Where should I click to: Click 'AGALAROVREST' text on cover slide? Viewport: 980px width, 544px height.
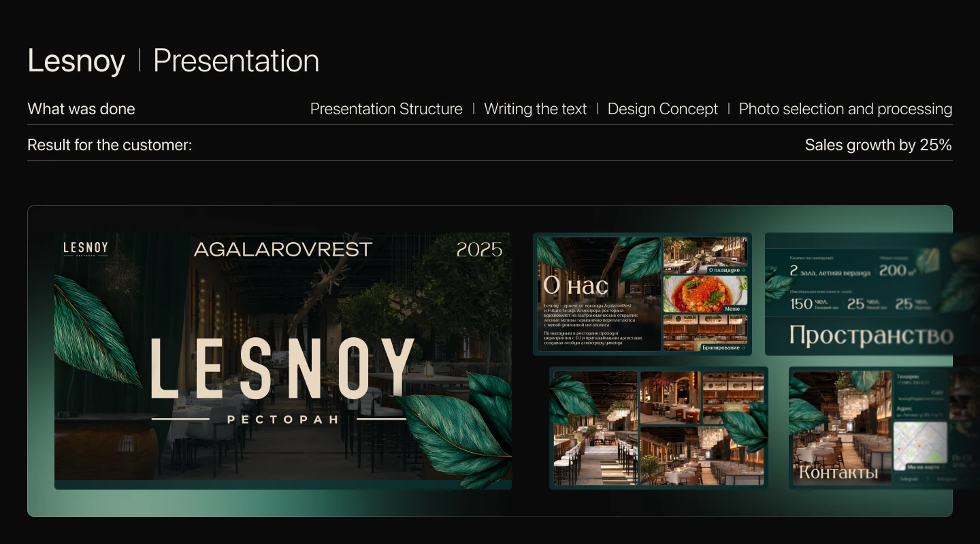pos(283,250)
